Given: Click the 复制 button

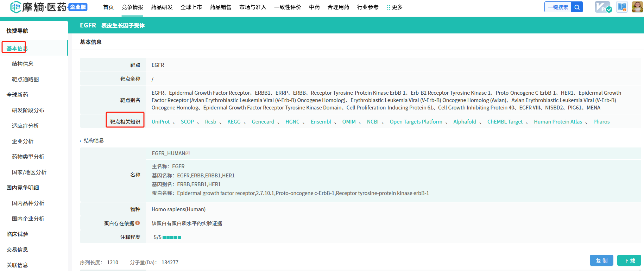Looking at the screenshot, I should click(x=601, y=260).
